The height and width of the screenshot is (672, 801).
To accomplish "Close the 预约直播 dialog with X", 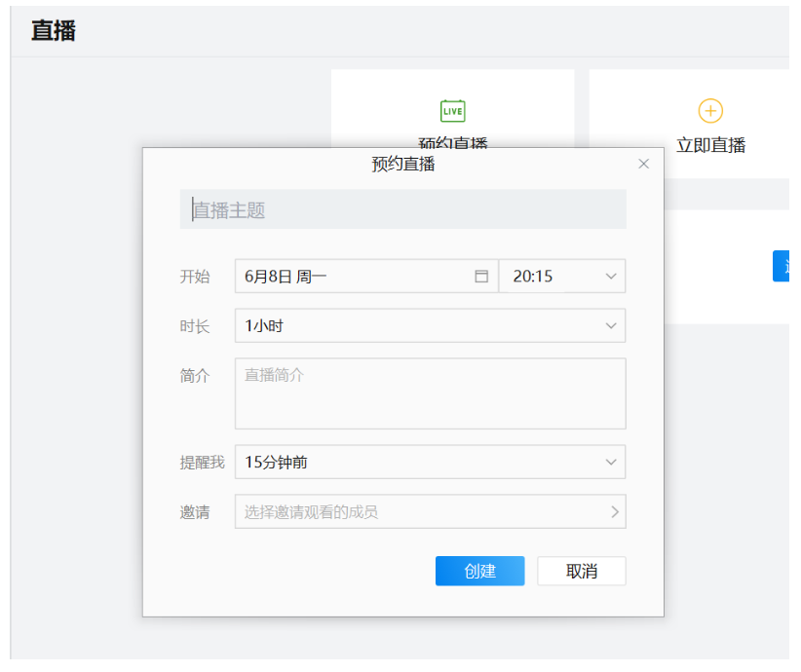I will tap(643, 164).
